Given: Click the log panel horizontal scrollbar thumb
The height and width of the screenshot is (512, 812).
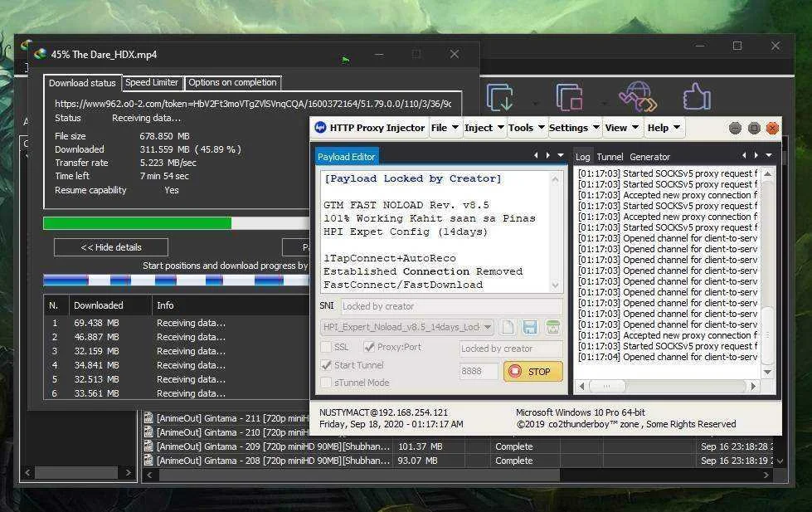Looking at the screenshot, I should 607,386.
